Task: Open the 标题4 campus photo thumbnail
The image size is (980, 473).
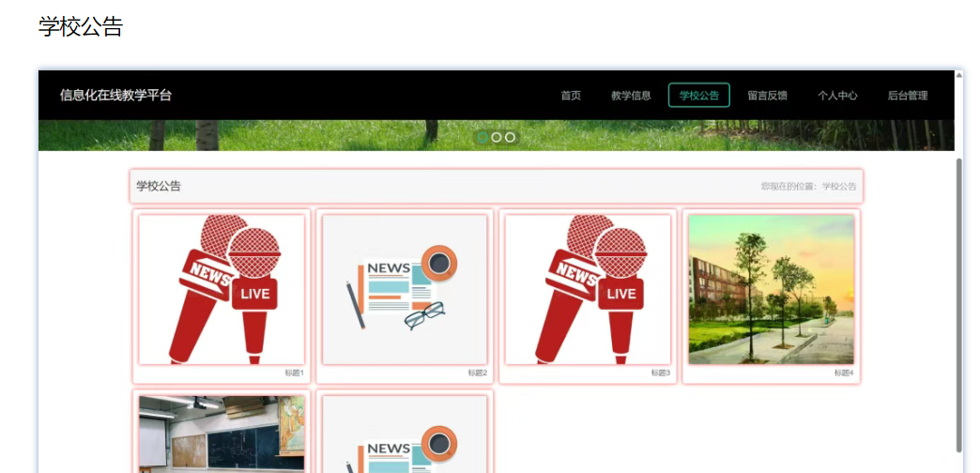Action: (772, 289)
